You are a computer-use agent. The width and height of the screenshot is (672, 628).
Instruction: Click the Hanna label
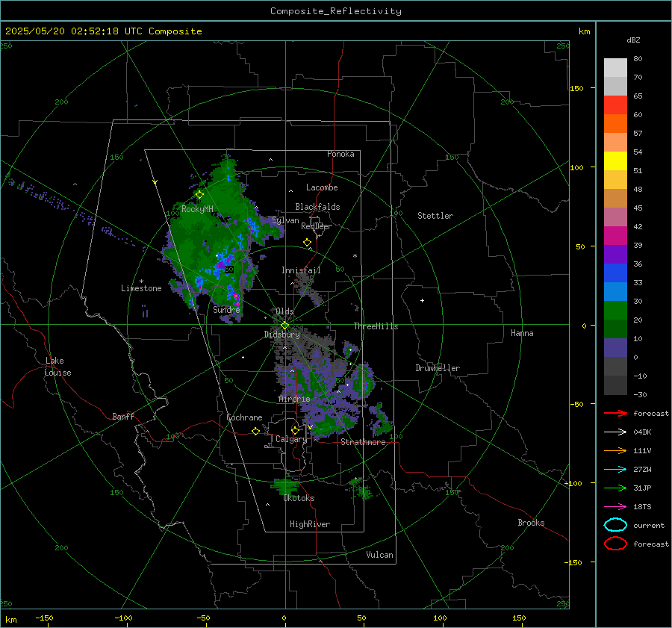click(522, 333)
